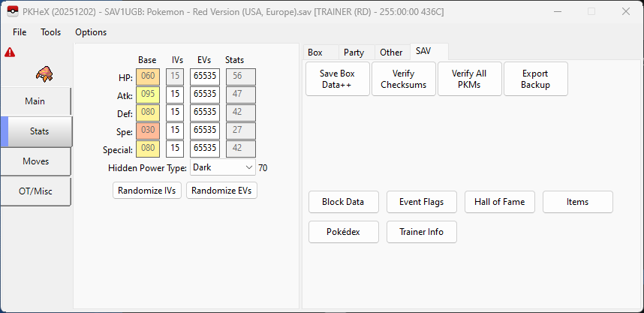Open the File menu
Screen dimensions: 644x313
(20, 32)
